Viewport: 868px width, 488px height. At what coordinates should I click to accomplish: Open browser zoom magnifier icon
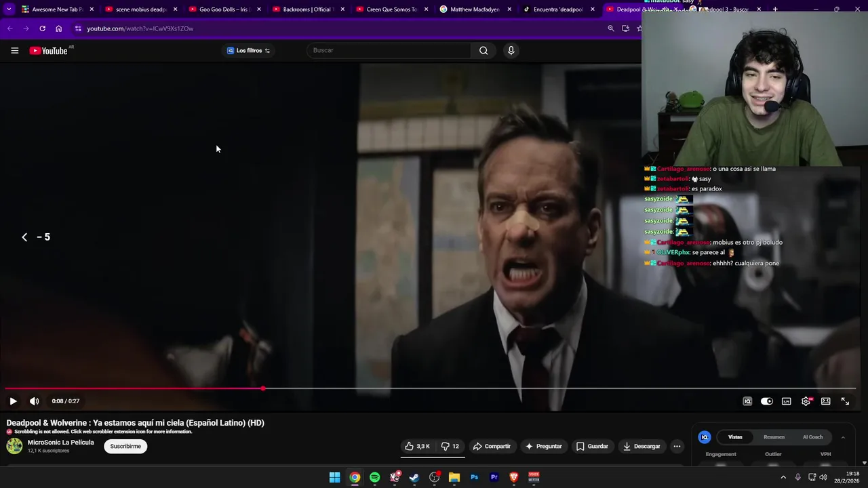pos(610,28)
